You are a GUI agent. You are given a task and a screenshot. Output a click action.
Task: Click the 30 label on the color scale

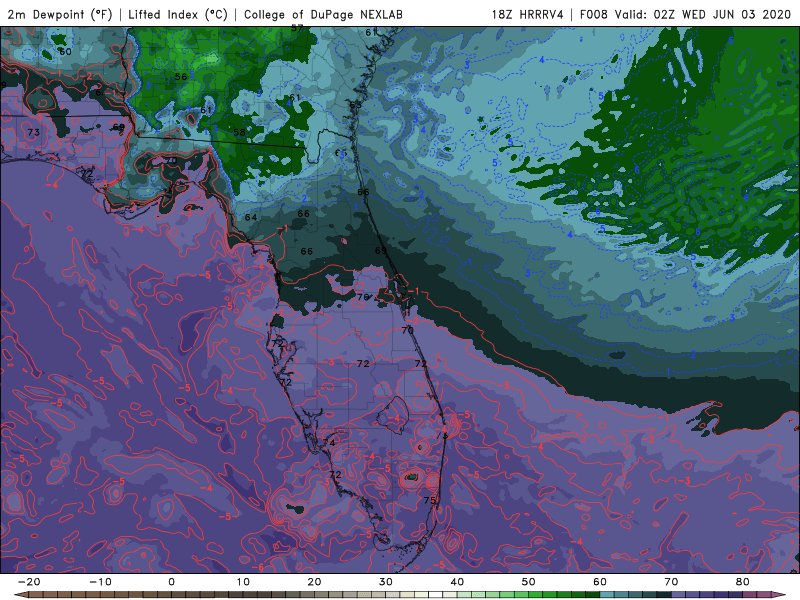[386, 582]
